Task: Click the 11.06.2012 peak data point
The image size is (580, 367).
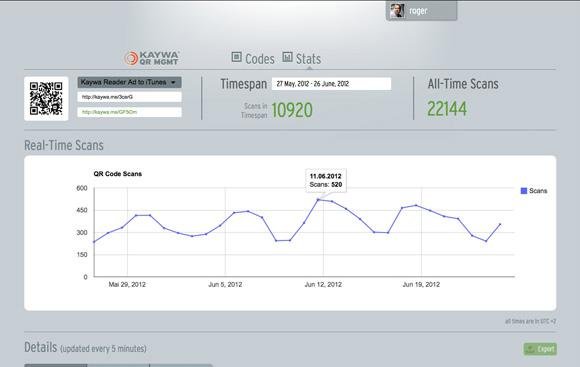Action: [318, 200]
